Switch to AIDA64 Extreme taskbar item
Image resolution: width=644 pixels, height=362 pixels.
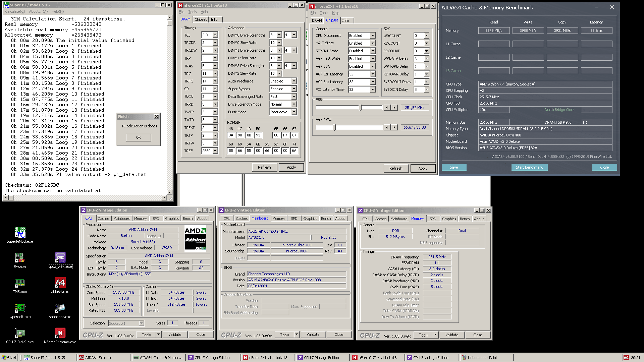104,358
